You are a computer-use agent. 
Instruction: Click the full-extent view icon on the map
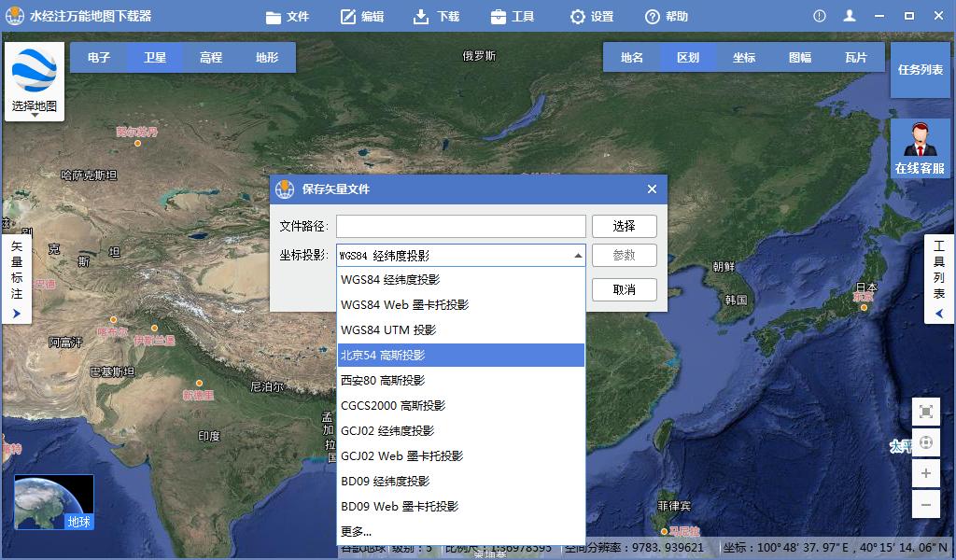coord(925,411)
